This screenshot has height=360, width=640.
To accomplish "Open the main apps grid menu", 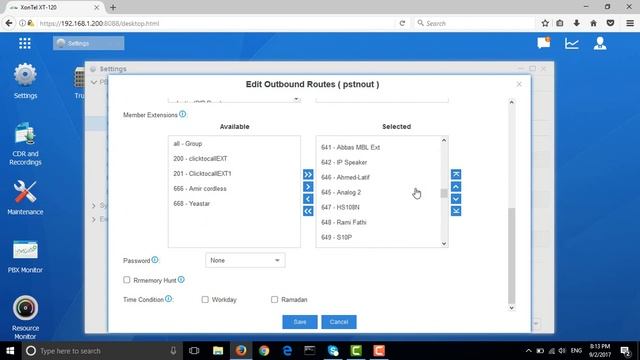I will (x=24, y=43).
